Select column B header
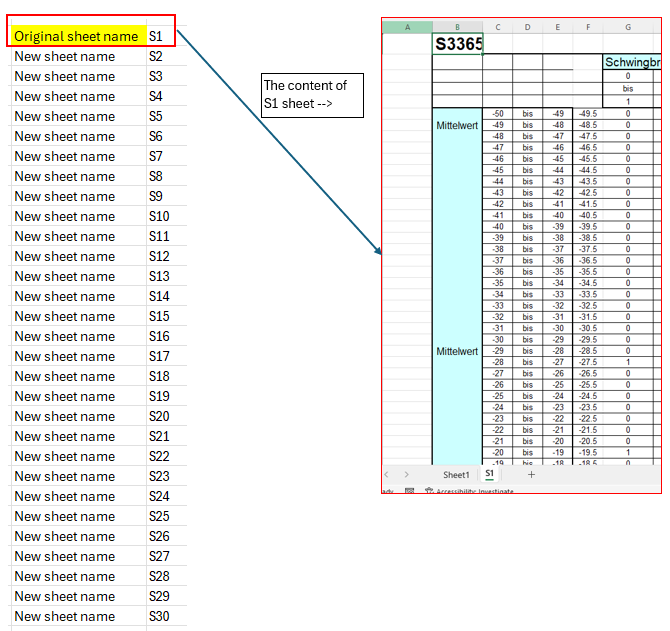 pos(457,27)
